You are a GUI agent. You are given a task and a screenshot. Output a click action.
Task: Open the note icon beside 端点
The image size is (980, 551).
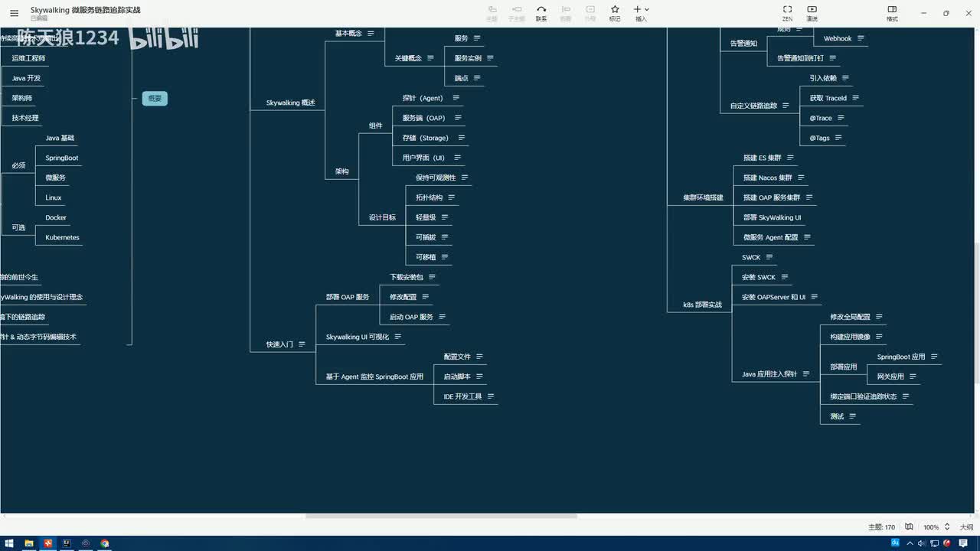point(477,78)
